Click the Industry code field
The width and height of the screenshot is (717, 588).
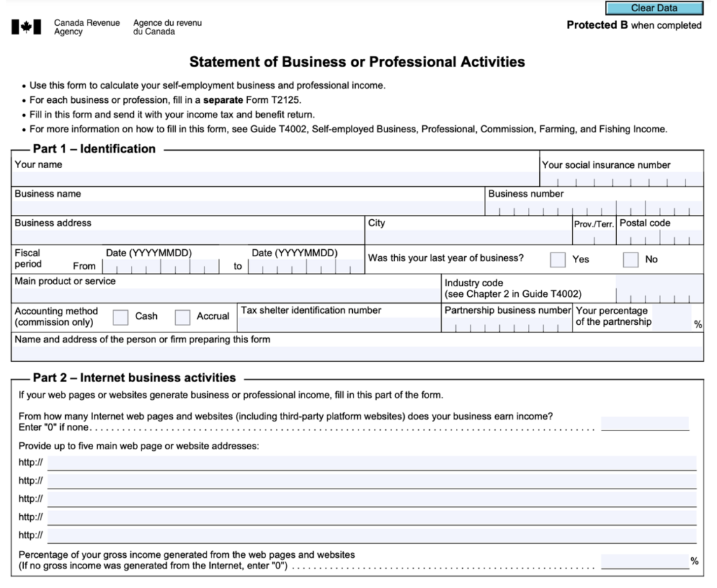[659, 289]
